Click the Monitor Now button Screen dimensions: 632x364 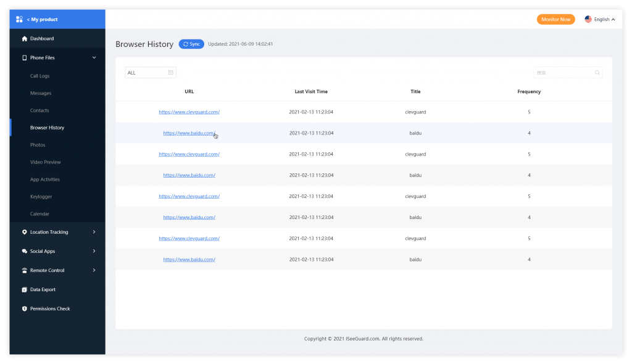(x=556, y=19)
